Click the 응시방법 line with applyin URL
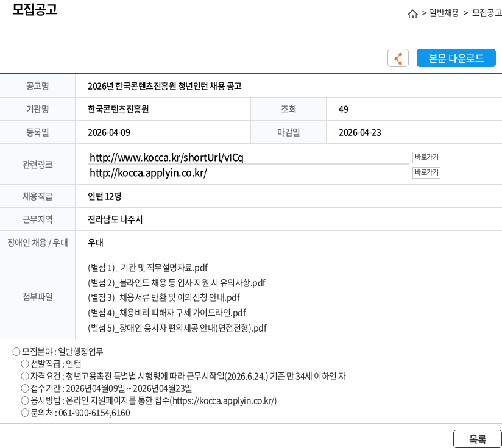This screenshot has height=448, width=502. (149, 400)
